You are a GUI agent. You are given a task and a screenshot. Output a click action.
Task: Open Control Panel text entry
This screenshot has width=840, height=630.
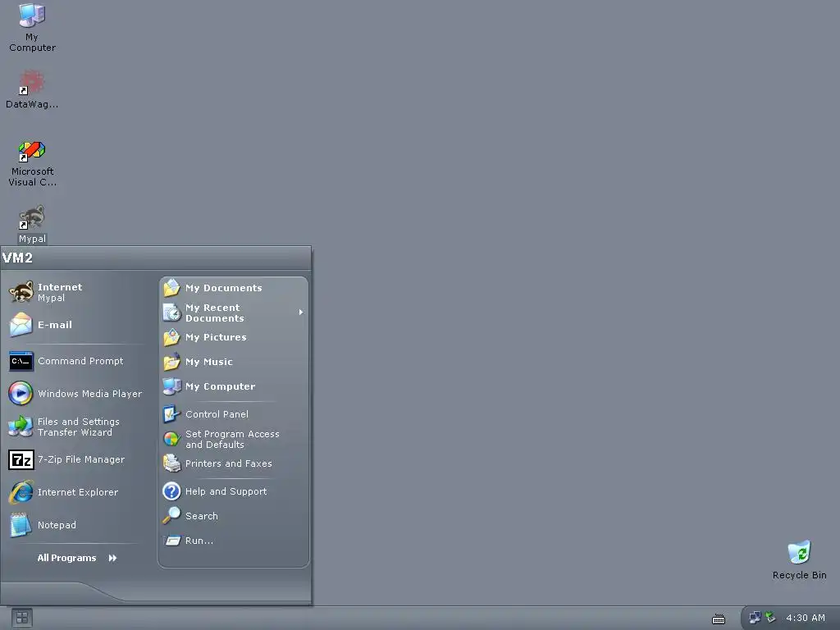pyautogui.click(x=217, y=414)
